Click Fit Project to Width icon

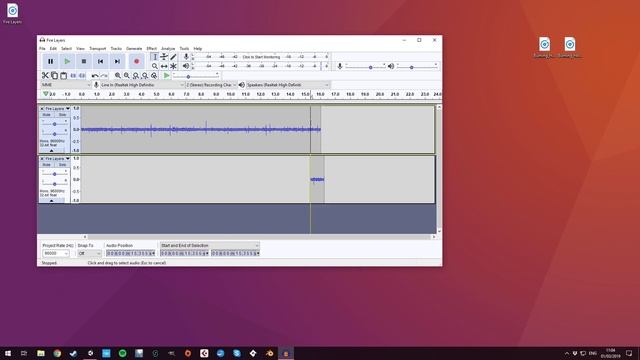(x=144, y=76)
